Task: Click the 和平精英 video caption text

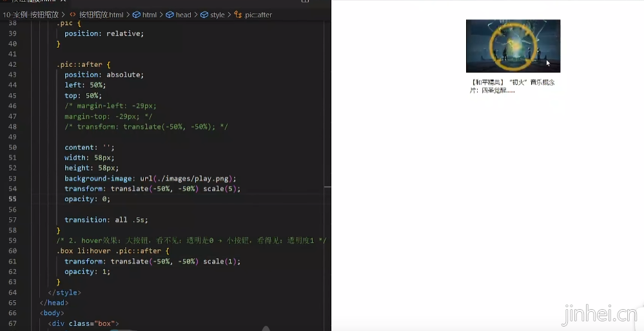Action: tap(512, 86)
